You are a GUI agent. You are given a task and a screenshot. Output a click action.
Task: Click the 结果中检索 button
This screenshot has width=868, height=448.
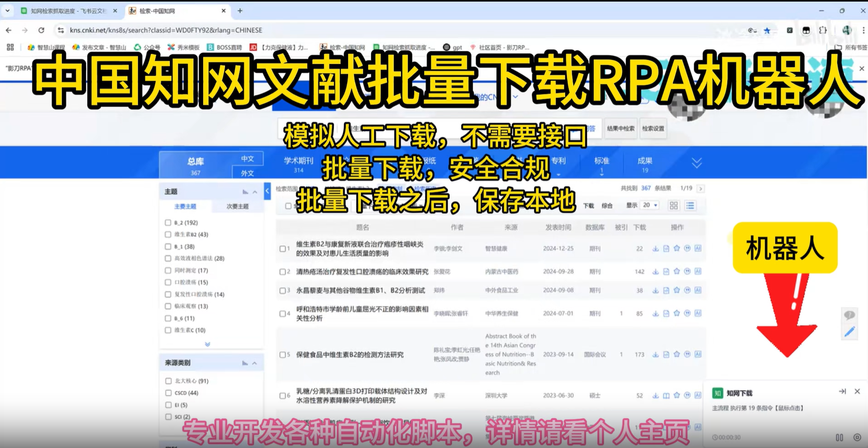click(621, 129)
